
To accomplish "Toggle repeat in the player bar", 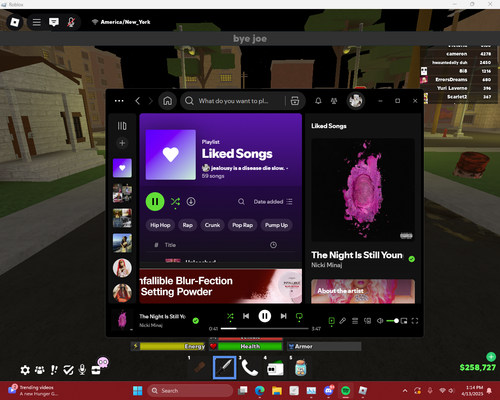I will pyautogui.click(x=299, y=317).
